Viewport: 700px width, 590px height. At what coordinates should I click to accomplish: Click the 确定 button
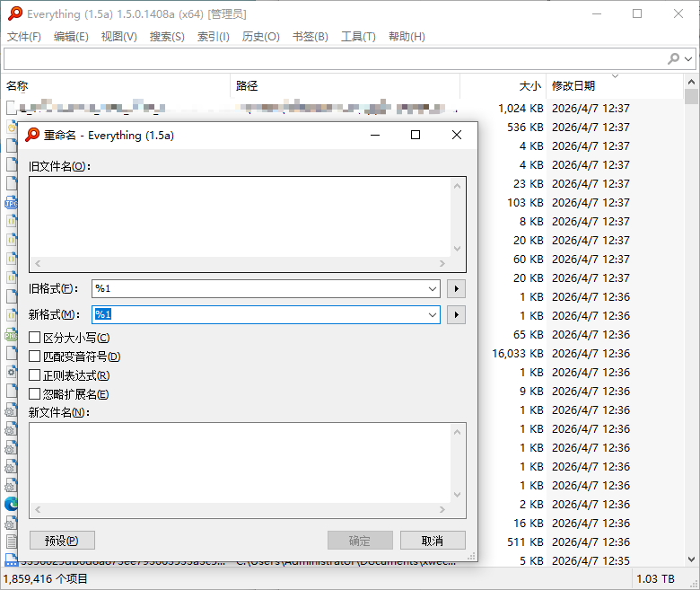point(360,541)
